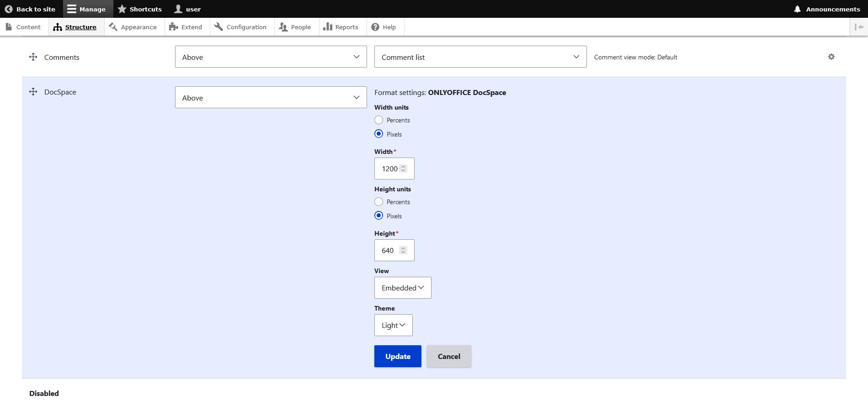Screen dimensions: 868x406
Task: Open the DocSpace label position dropdown
Action: [271, 97]
